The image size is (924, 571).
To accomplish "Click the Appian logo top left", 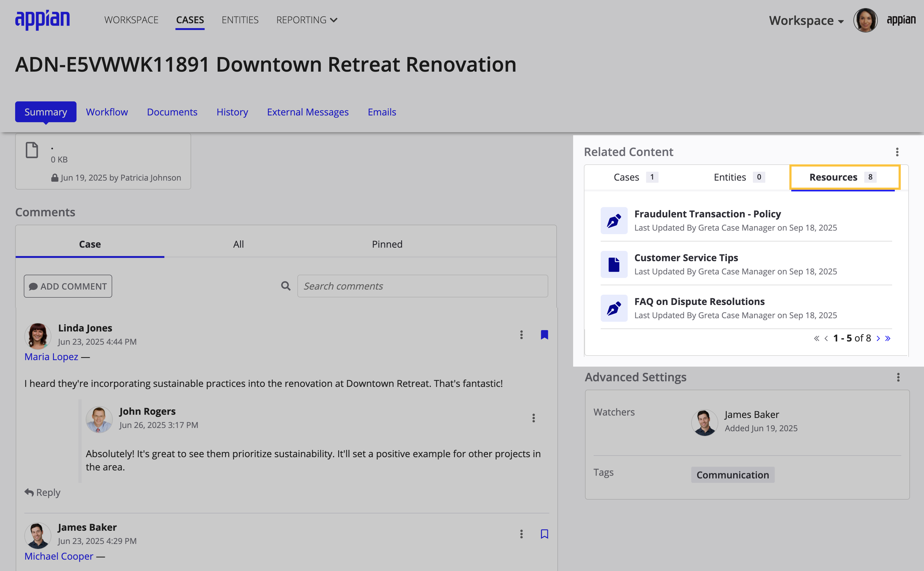I will point(42,20).
